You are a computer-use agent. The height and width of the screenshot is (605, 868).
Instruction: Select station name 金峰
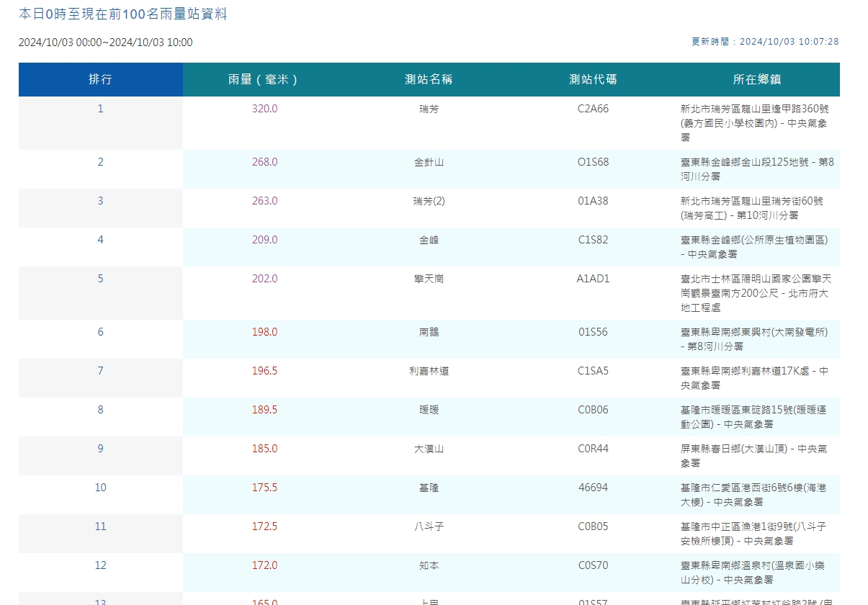coord(429,240)
